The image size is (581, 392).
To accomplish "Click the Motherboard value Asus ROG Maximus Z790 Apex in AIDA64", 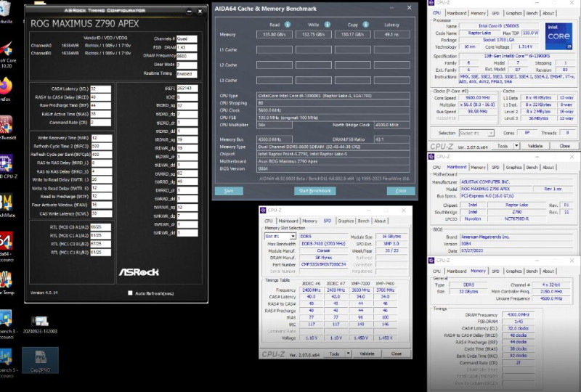I will coord(333,162).
